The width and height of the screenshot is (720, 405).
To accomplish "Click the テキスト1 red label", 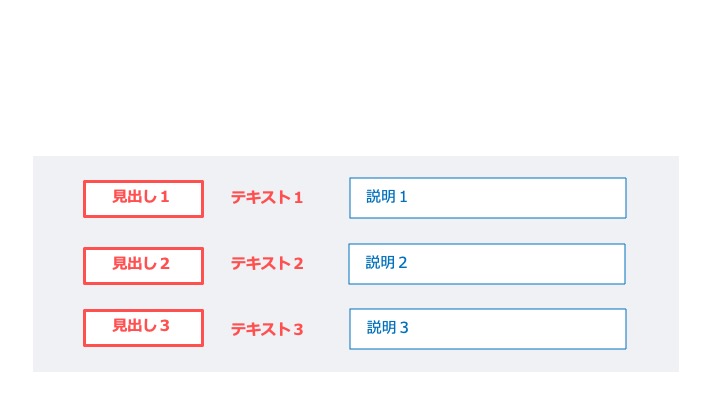I will (x=266, y=197).
